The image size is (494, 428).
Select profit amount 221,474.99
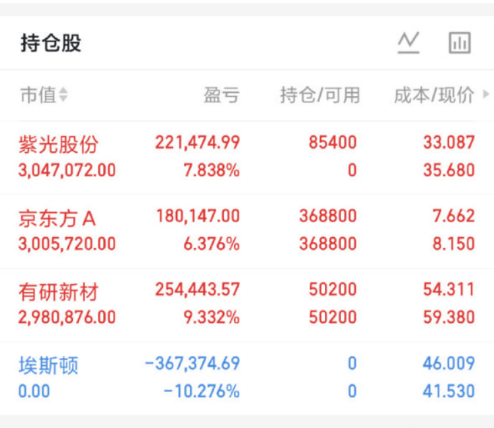click(x=197, y=142)
